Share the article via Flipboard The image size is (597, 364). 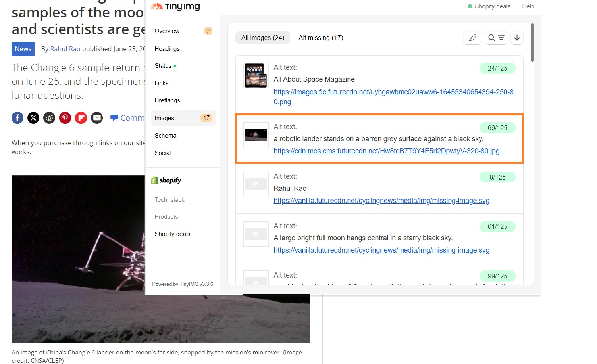(x=81, y=117)
